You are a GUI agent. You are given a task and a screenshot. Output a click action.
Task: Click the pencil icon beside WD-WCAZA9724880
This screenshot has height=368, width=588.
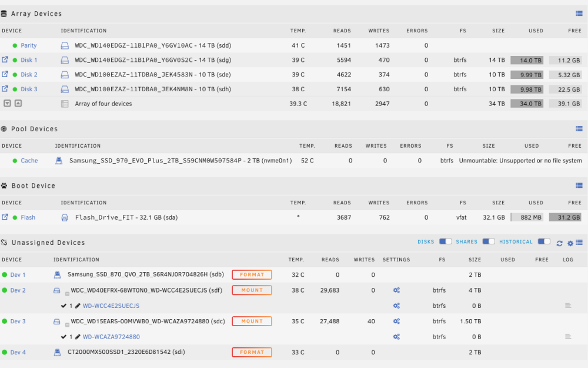(78, 337)
